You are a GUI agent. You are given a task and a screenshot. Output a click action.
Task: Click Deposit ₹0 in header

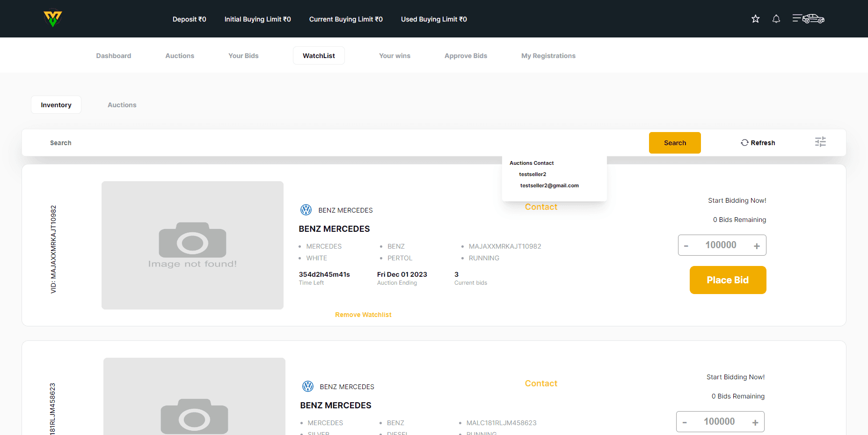click(189, 19)
